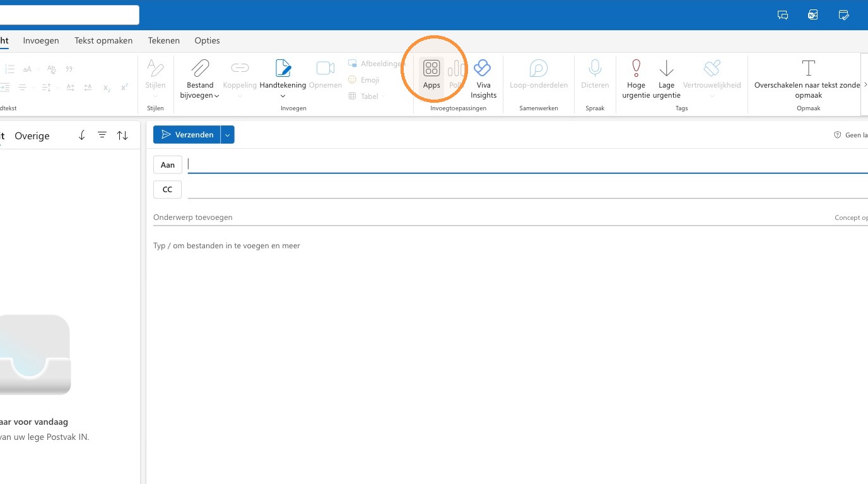Set Lage urgentie with the down arrow

(x=666, y=67)
